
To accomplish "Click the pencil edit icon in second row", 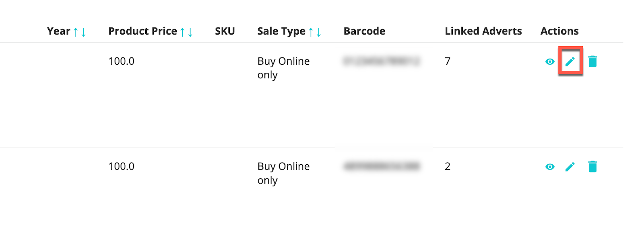I will (x=570, y=167).
